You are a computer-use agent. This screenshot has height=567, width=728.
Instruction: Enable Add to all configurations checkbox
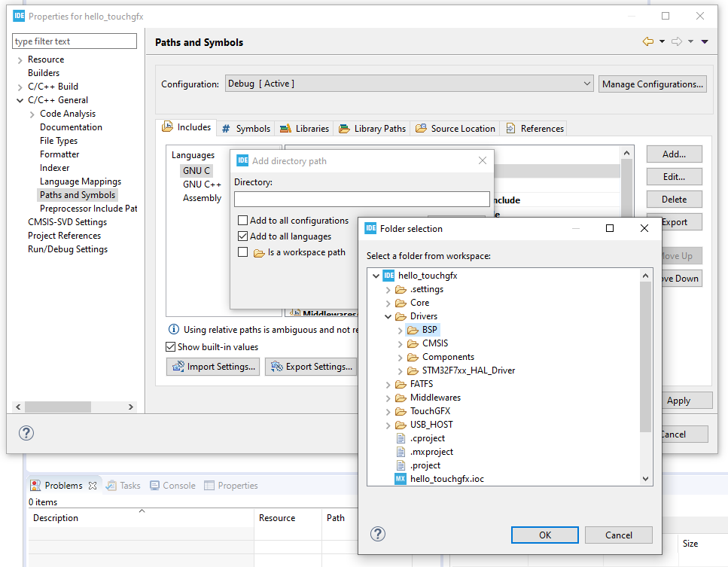242,221
